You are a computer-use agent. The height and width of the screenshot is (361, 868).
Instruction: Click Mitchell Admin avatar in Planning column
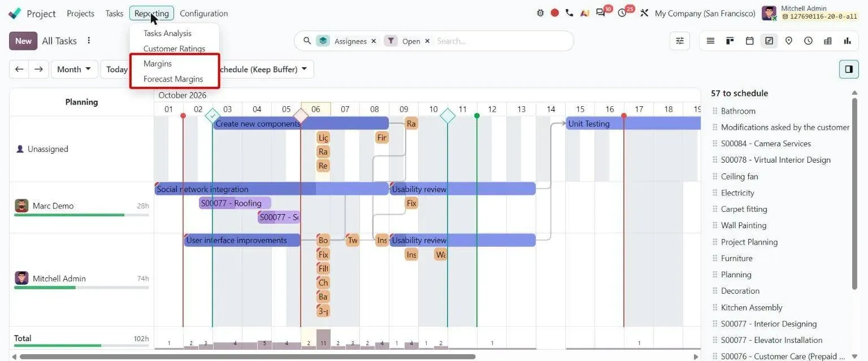coord(21,278)
